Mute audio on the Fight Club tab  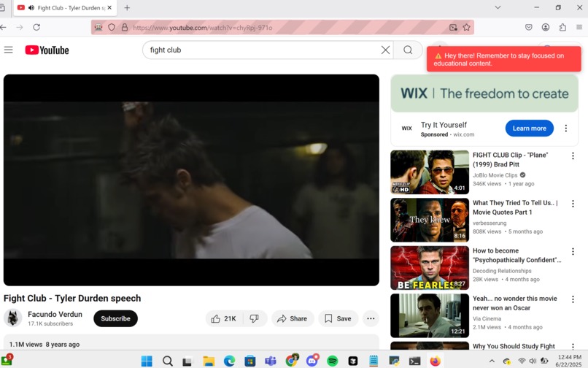[x=31, y=7]
